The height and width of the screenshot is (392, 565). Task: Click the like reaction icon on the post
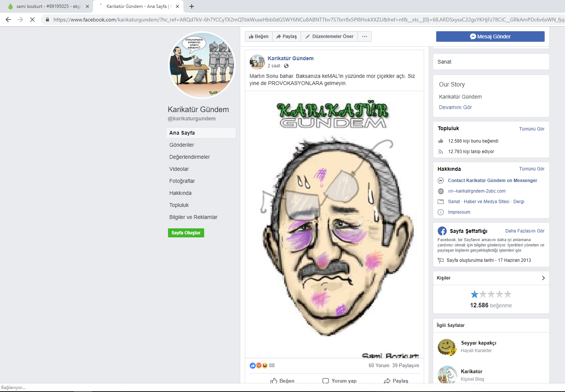point(252,366)
